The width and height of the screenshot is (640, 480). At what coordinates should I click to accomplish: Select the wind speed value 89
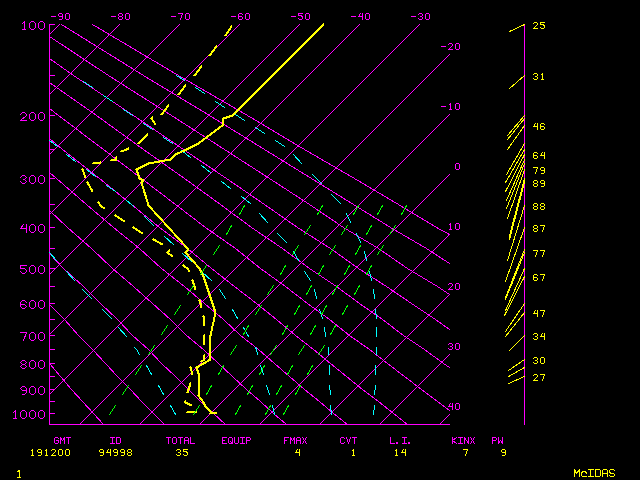[538, 184]
